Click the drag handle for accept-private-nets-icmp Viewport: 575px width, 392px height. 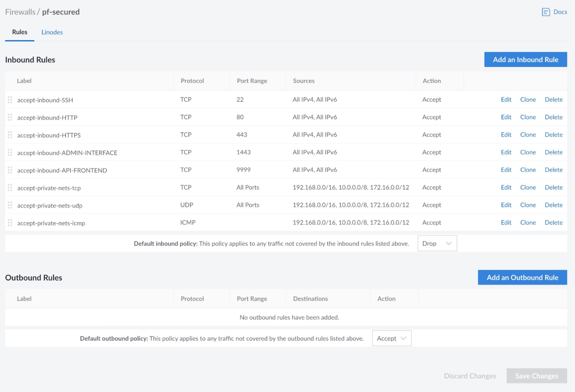click(10, 223)
